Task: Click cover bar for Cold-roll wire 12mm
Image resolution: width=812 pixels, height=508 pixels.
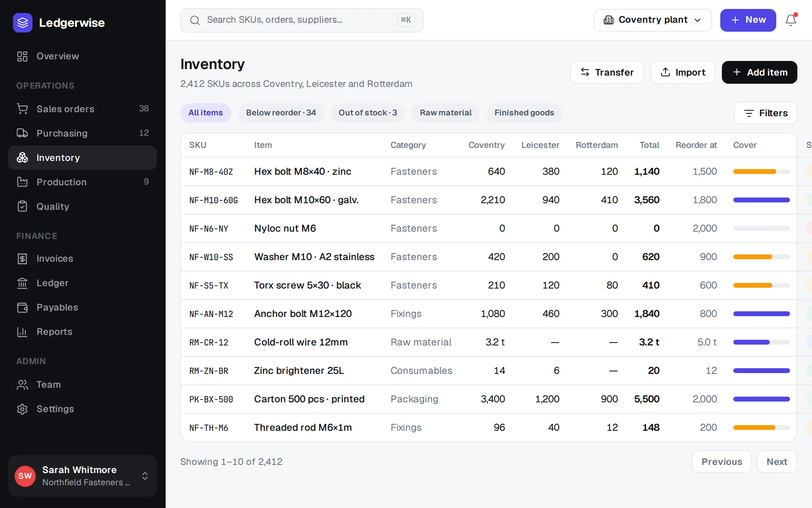Action: pyautogui.click(x=761, y=342)
